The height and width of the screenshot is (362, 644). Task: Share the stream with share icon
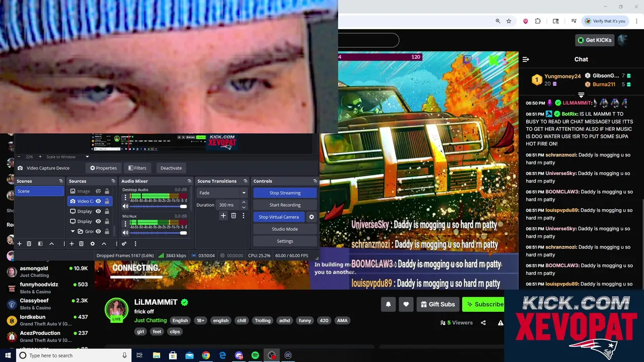(x=484, y=323)
